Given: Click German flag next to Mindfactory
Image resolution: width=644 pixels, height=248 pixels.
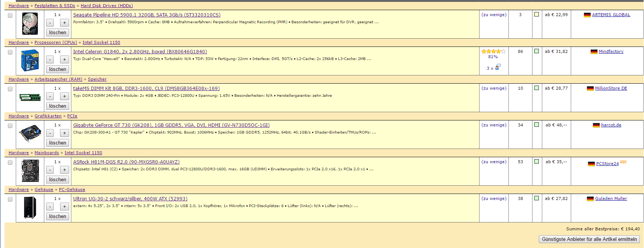Looking at the screenshot, I should click(594, 52).
